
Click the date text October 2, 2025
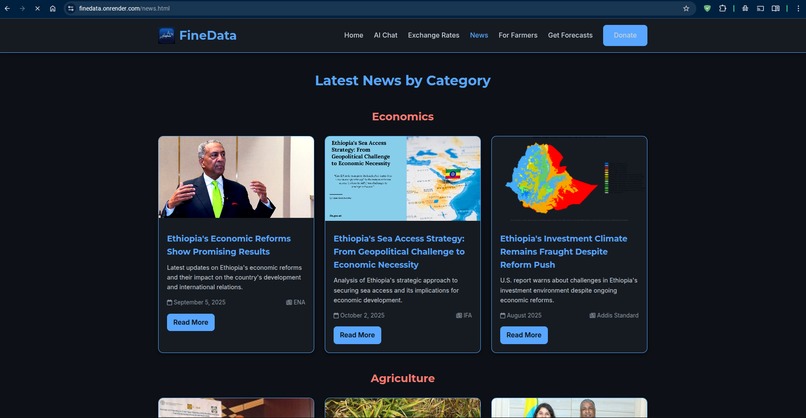[x=362, y=315]
